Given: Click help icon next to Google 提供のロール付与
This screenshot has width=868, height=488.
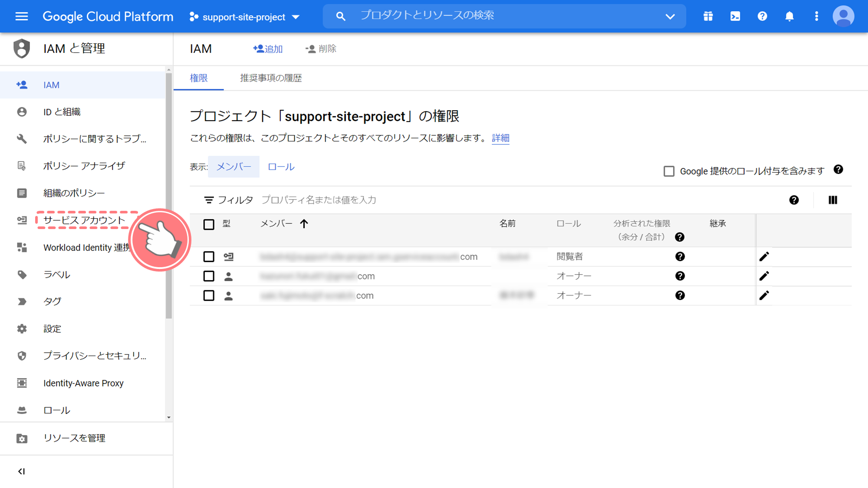Looking at the screenshot, I should (838, 170).
